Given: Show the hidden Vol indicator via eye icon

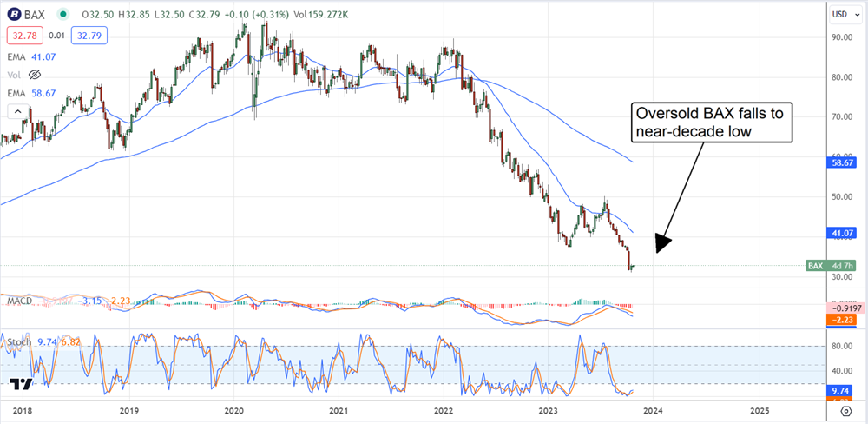Looking at the screenshot, I should coord(40,76).
